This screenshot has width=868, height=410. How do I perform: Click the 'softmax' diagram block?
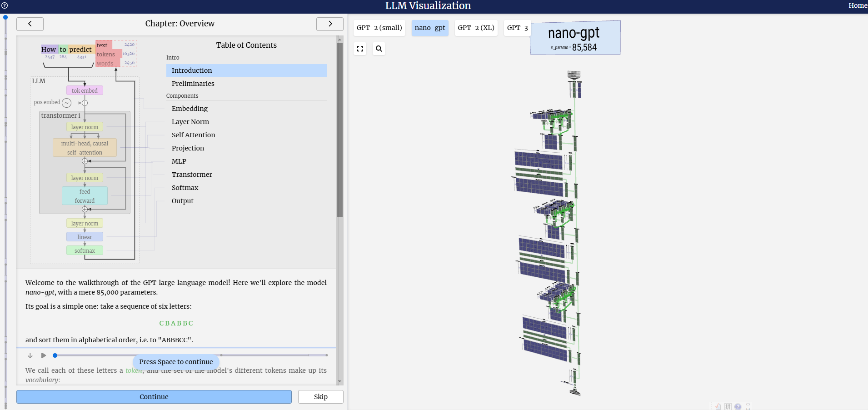pos(85,250)
